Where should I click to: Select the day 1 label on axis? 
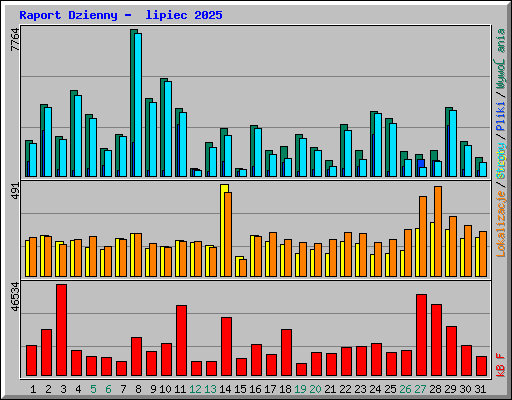click(33, 389)
